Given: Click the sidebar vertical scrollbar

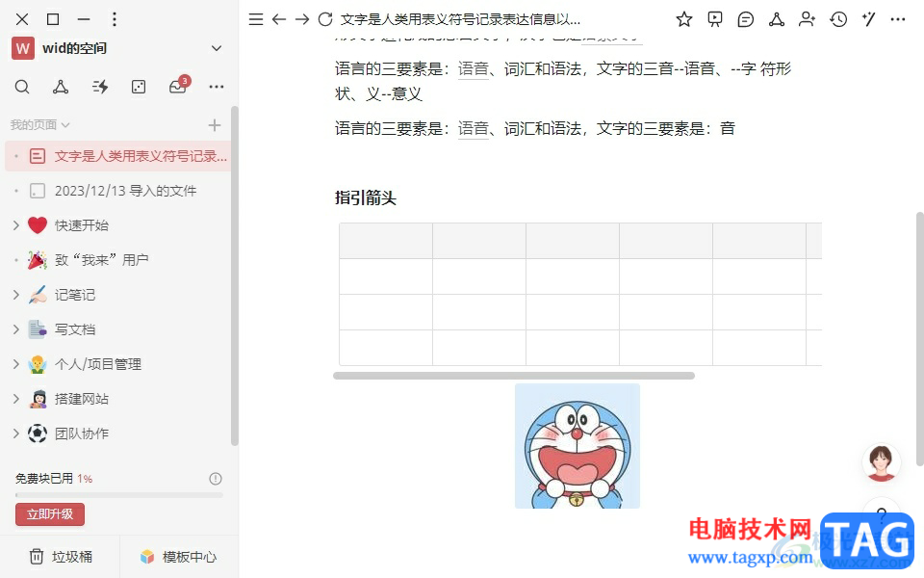Looking at the screenshot, I should click(235, 276).
